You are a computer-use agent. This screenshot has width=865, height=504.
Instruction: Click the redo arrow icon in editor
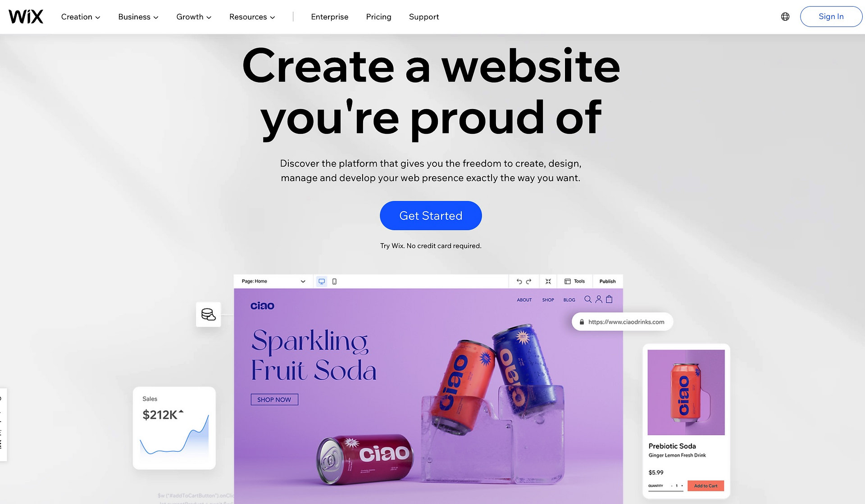pos(528,281)
